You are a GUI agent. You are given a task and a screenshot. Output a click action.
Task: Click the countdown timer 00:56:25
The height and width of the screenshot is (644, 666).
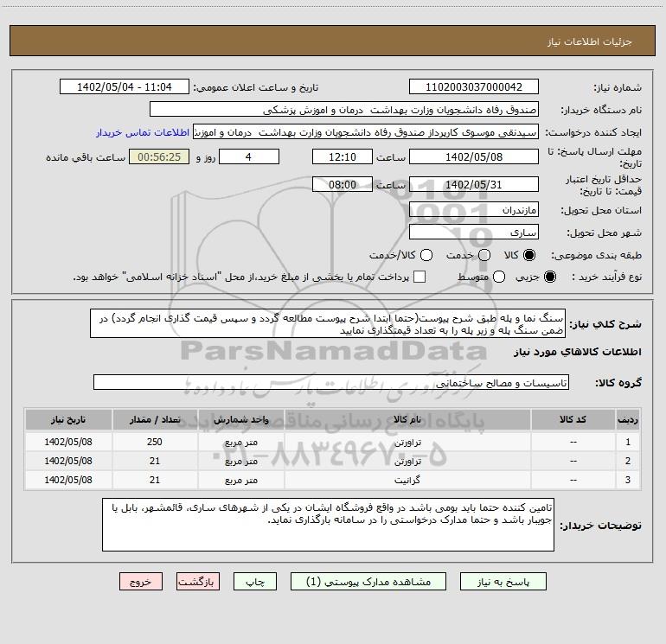tap(159, 156)
